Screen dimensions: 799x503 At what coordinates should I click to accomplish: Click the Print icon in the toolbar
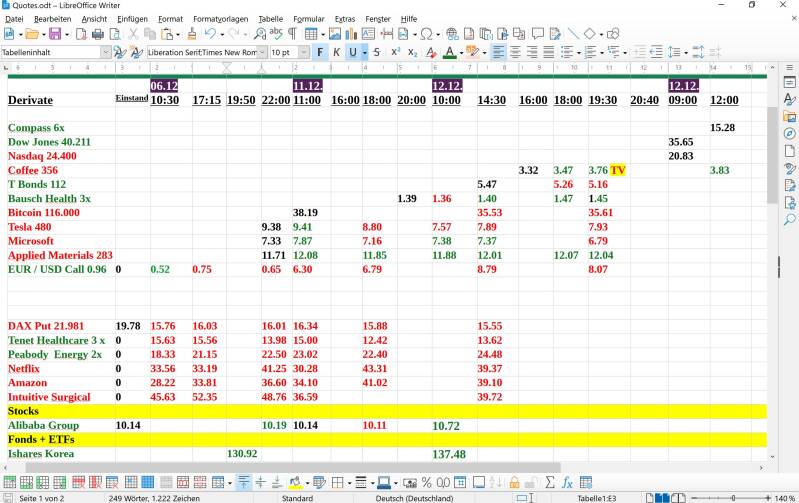pyautogui.click(x=98, y=34)
